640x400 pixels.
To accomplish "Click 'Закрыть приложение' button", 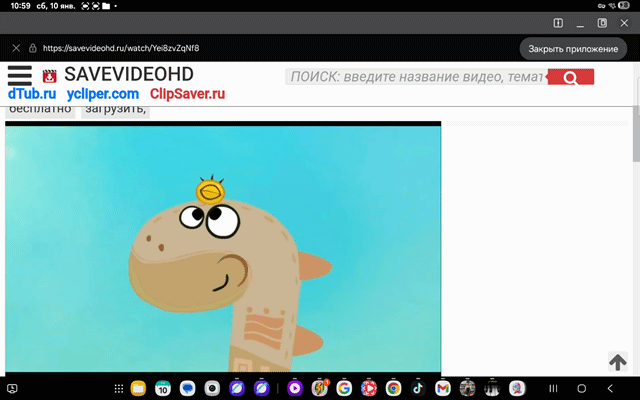I will tap(573, 48).
